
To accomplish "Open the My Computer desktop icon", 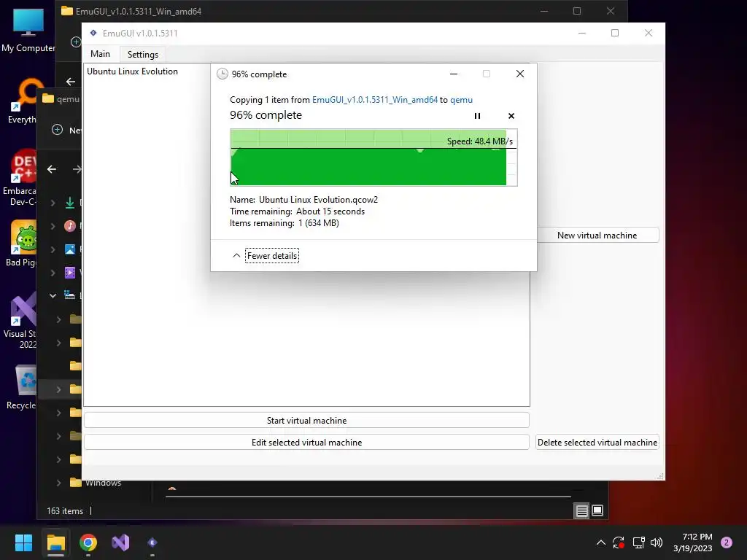I will pyautogui.click(x=28, y=31).
